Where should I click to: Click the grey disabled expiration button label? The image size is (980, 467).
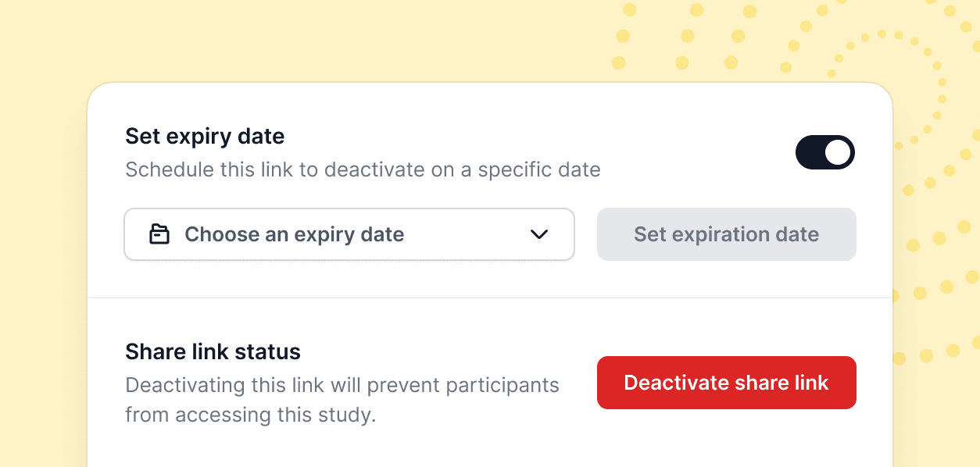click(727, 234)
